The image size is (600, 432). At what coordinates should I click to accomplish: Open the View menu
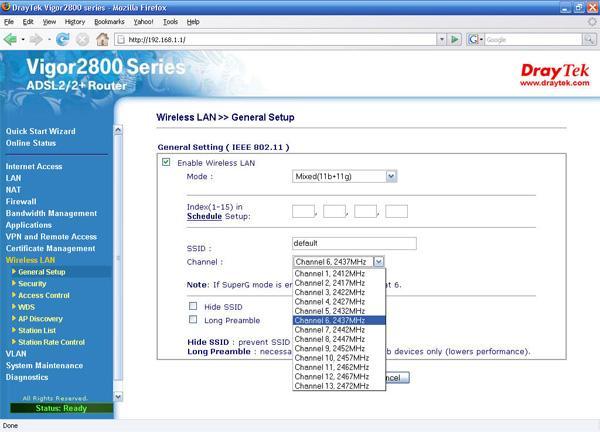click(49, 22)
